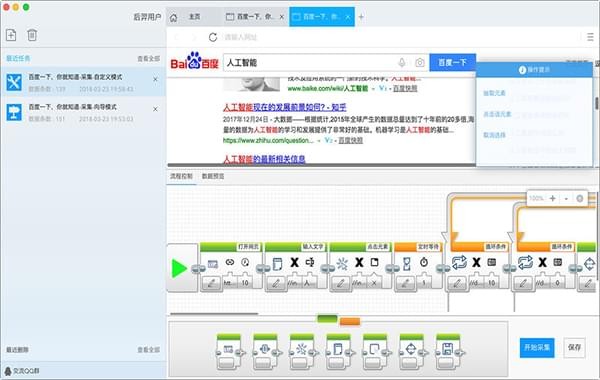Click the stopwatch icon in the 定时等待 block

click(424, 262)
